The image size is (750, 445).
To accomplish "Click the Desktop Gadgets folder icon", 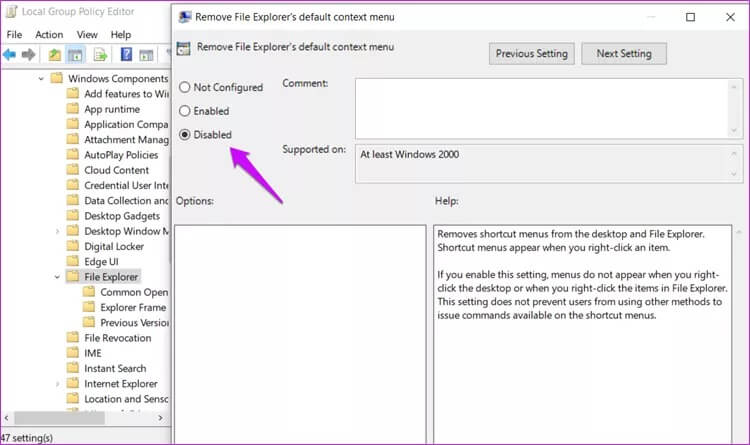I will click(x=73, y=215).
